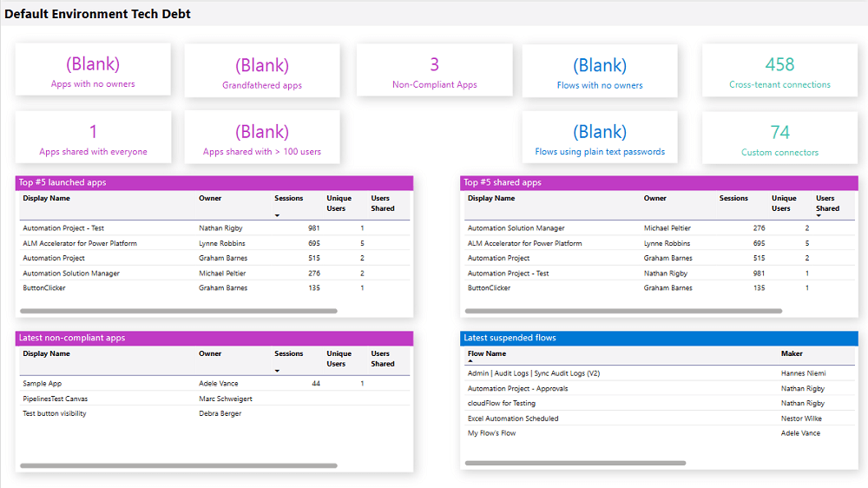The height and width of the screenshot is (488, 868).
Task: Click the Apps with no owners card
Action: (93, 71)
